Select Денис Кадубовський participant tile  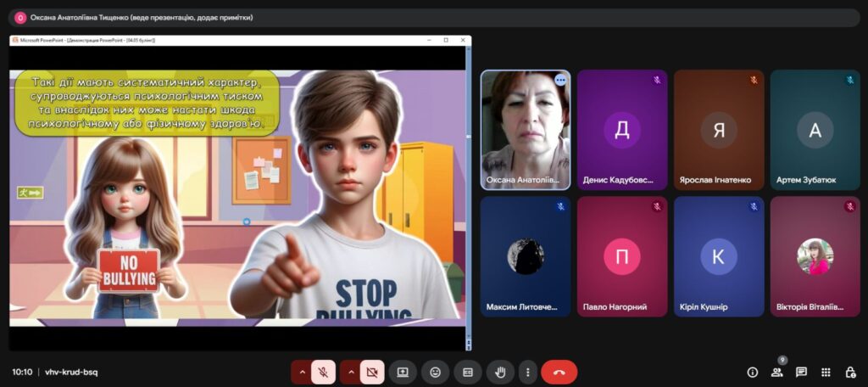pos(622,130)
